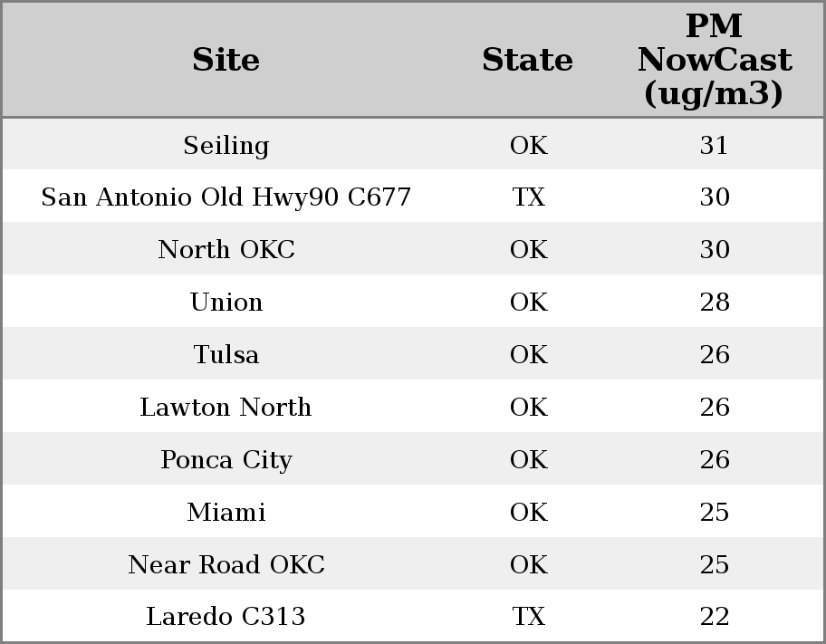826x644 pixels.
Task: Click the State column header
Action: [527, 60]
